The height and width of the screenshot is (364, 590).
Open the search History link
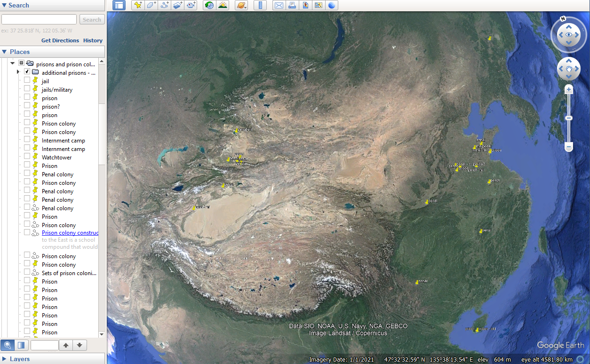point(93,40)
